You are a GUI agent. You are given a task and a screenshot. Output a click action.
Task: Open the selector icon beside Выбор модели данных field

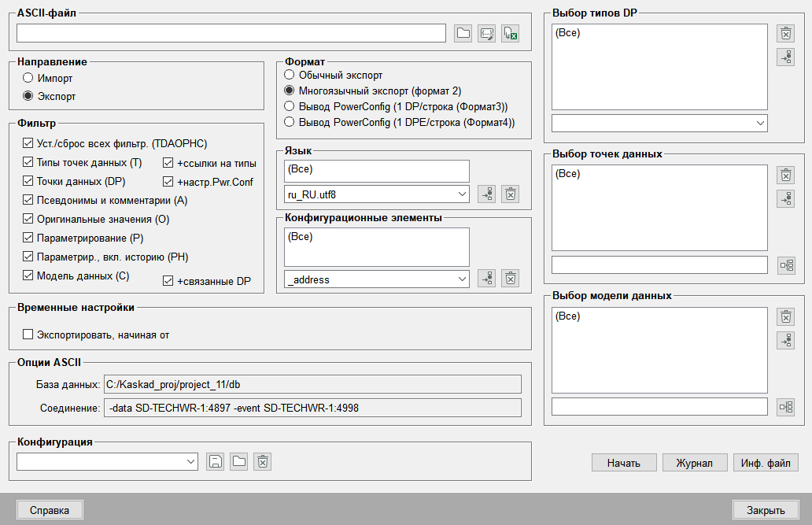pyautogui.click(x=786, y=407)
